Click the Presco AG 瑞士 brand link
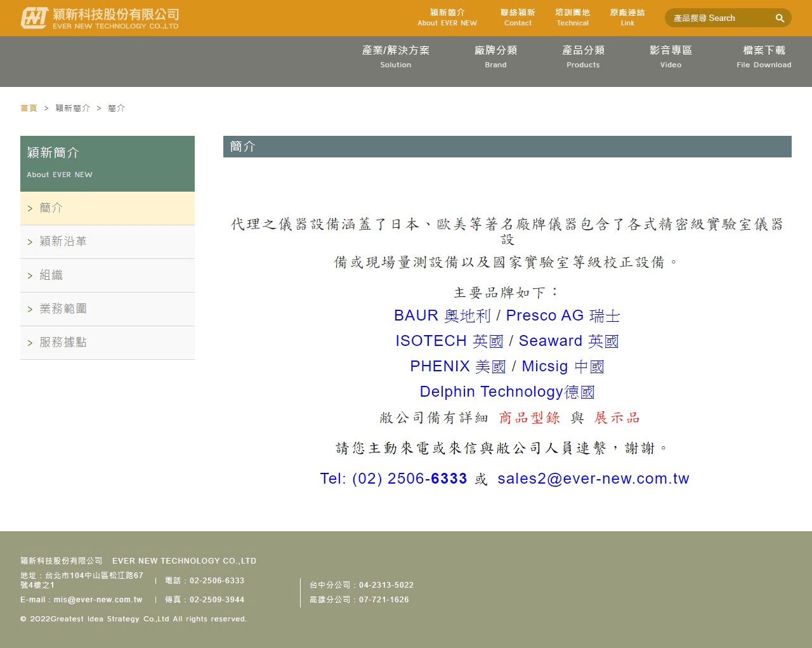This screenshot has width=812, height=648. click(x=563, y=315)
